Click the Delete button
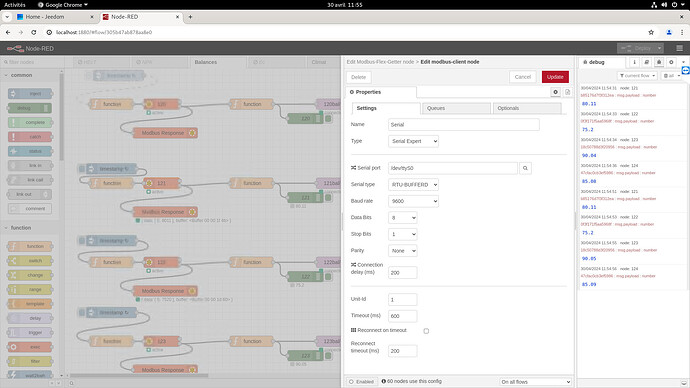This screenshot has width=690, height=388. pyautogui.click(x=359, y=77)
